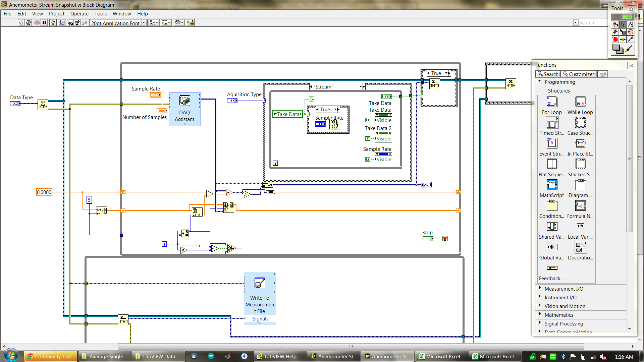Expand the Instrument I/O category
The image size is (644, 362).
tap(540, 297)
